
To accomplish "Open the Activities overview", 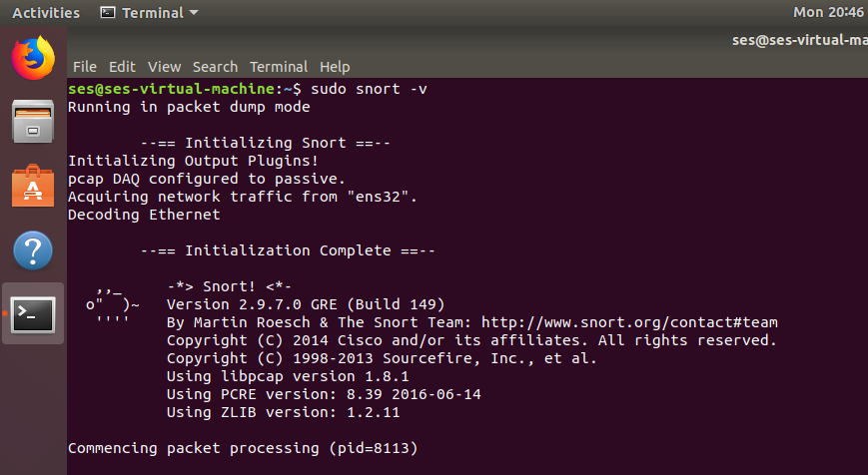I will pos(46,13).
